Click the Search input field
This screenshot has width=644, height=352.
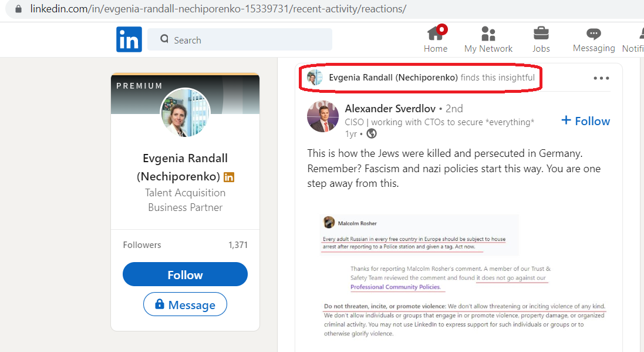pyautogui.click(x=240, y=39)
